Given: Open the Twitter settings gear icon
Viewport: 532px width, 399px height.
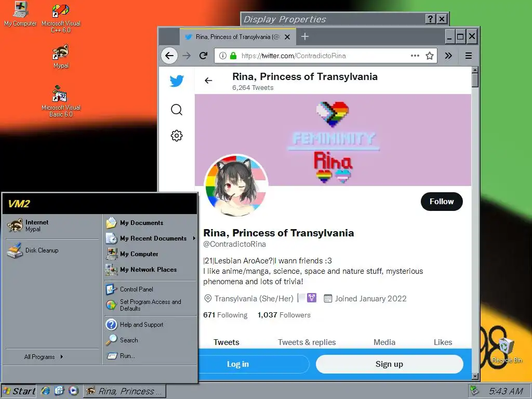Looking at the screenshot, I should pyautogui.click(x=177, y=136).
